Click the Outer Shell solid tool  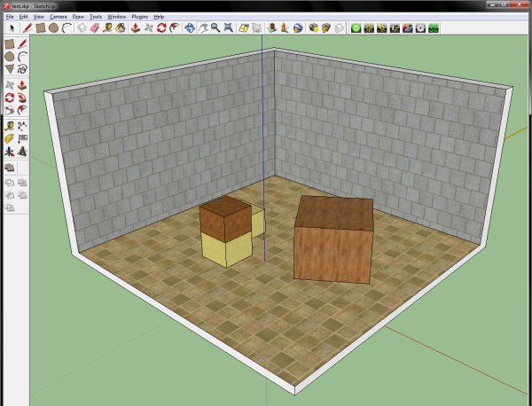(x=10, y=168)
